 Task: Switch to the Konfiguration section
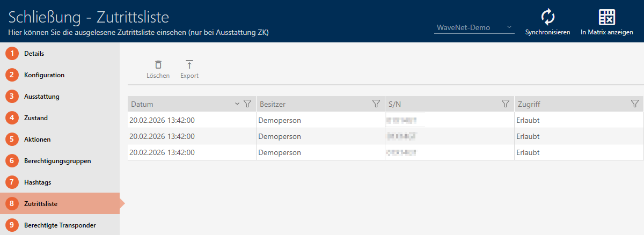click(x=44, y=75)
